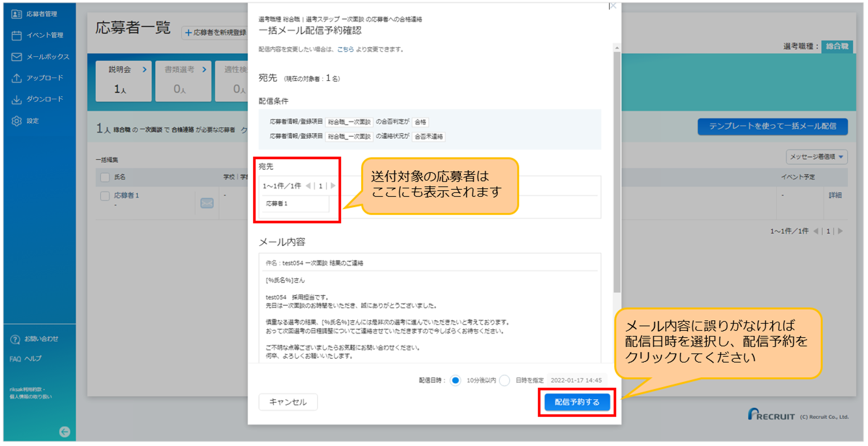Click こちら link to change delivery content

coord(345,49)
